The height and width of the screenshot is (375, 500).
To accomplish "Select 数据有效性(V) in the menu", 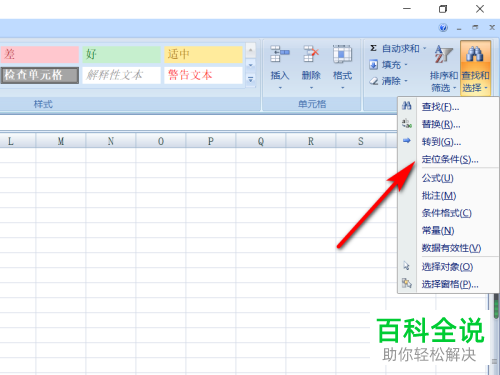I will [x=448, y=248].
